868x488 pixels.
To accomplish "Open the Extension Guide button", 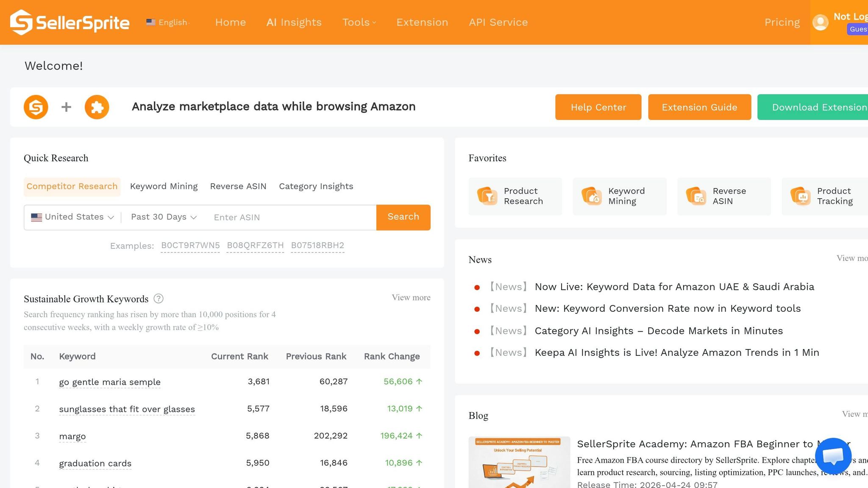I will click(700, 107).
